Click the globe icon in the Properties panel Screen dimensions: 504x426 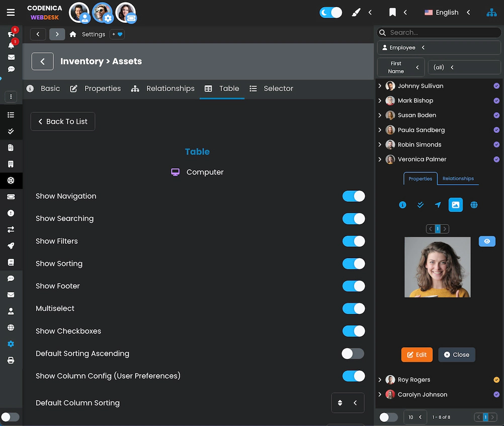click(474, 205)
